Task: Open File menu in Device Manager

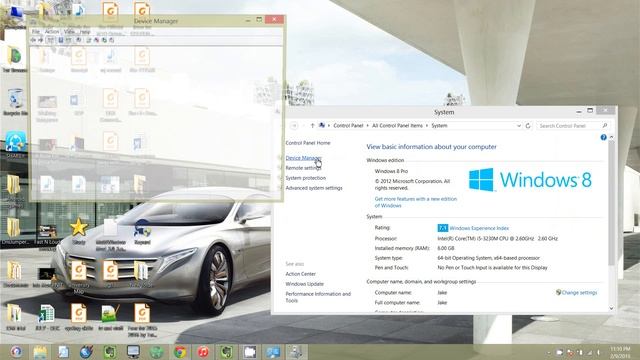Action: (36, 31)
